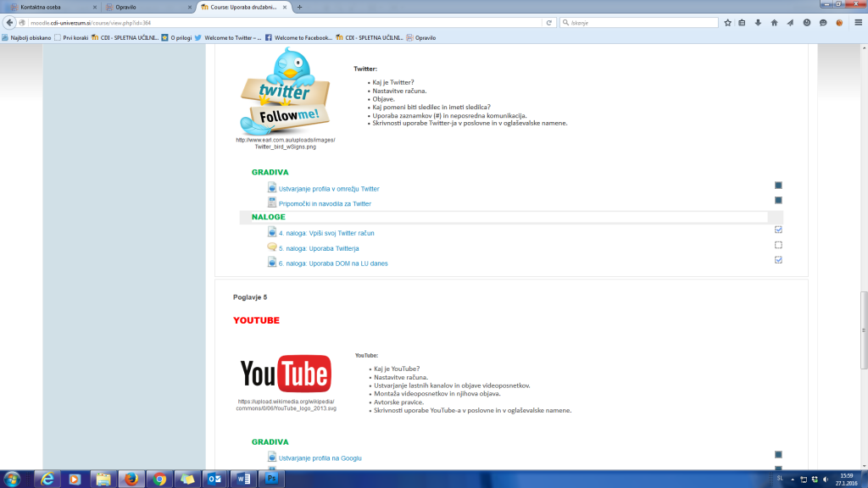Open Ustvarjanje profila v omrežju Twitter link
This screenshot has width=868, height=488.
329,189
